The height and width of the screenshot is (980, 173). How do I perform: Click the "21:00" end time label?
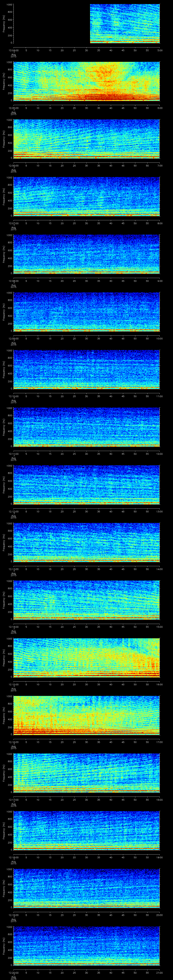(x=159, y=972)
